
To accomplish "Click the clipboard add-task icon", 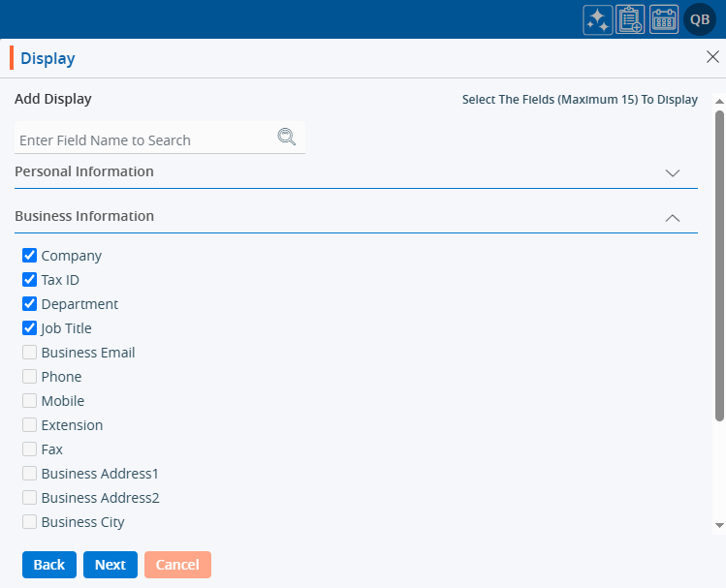I will (x=630, y=20).
